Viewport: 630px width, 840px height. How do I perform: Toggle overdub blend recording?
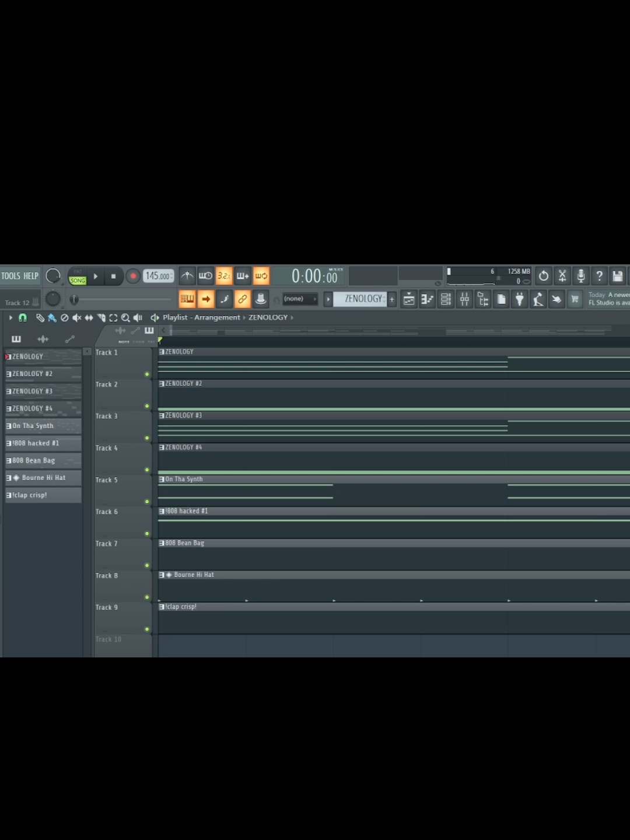(x=243, y=276)
